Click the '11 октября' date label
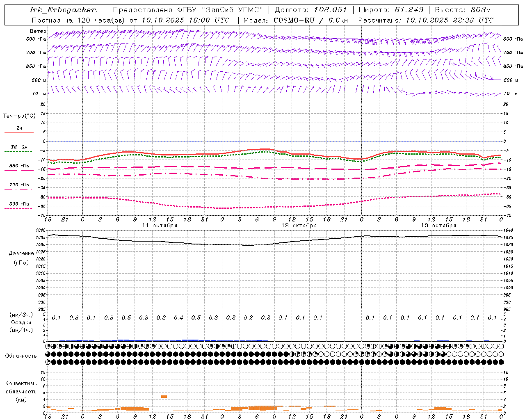 coord(160,226)
